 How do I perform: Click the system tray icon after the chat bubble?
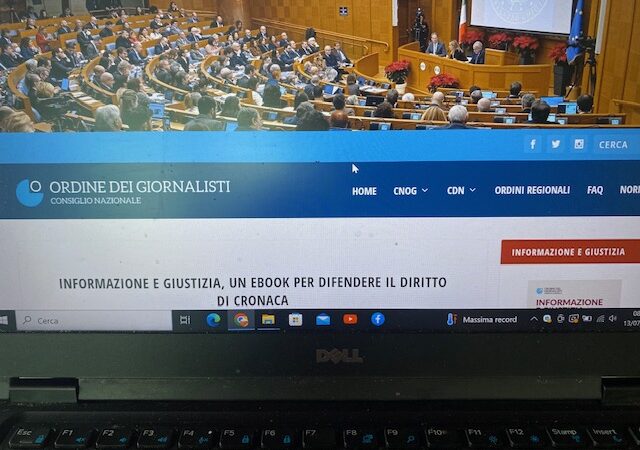(x=561, y=319)
